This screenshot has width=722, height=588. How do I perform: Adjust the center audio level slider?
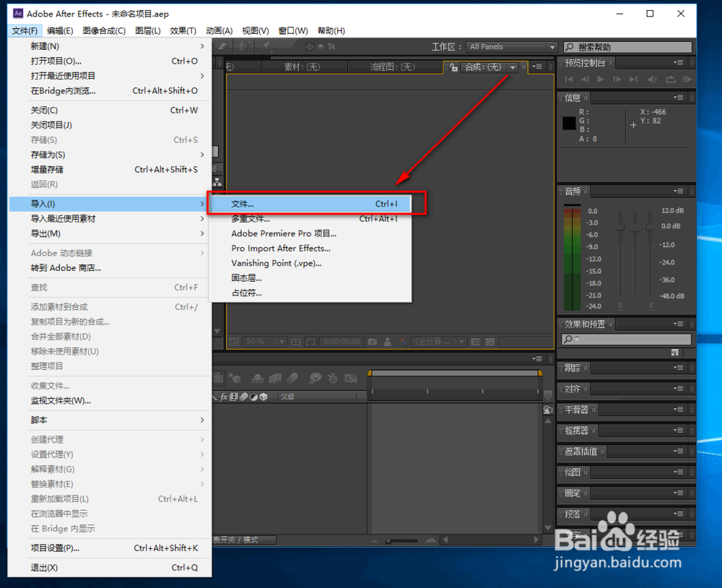[635, 228]
